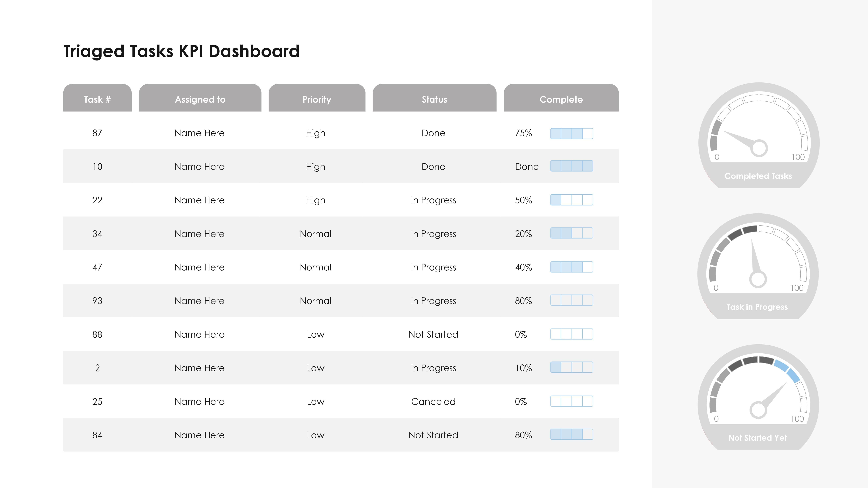Select the Task in Progress gauge label
The width and height of the screenshot is (868, 488).
click(x=757, y=307)
